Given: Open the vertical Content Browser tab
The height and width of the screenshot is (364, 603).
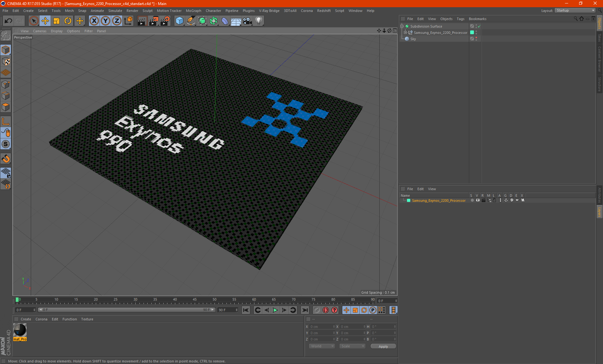Looking at the screenshot, I should (x=600, y=59).
